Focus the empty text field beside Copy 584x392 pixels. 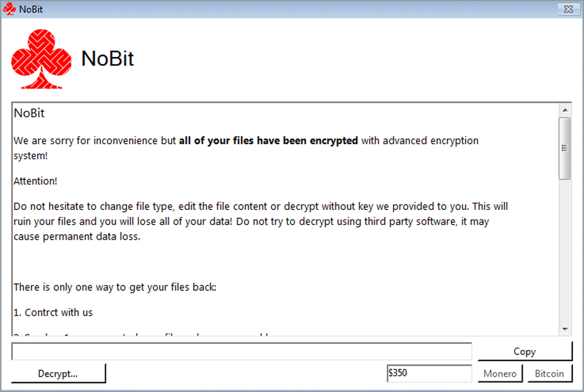(242, 351)
